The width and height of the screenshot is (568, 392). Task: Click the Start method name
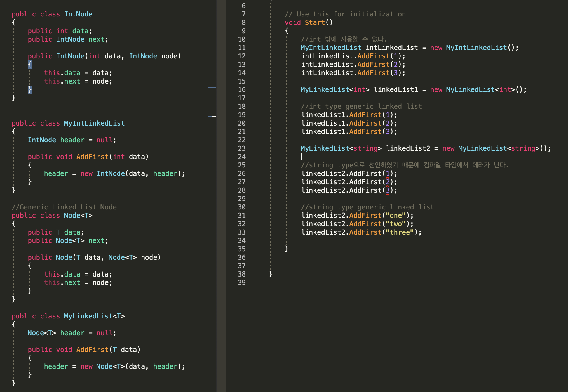coord(314,23)
